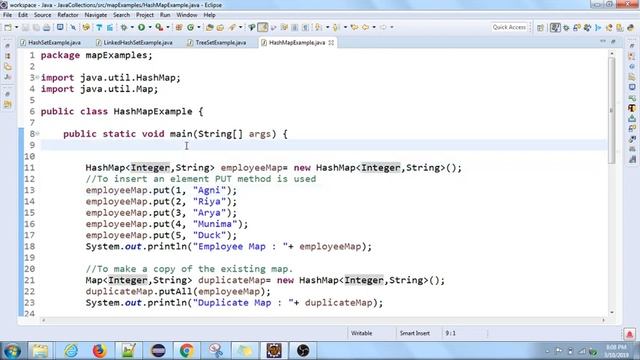This screenshot has height=360, width=640.
Task: Switch to TreeSetExample.java tab
Action: point(217,42)
